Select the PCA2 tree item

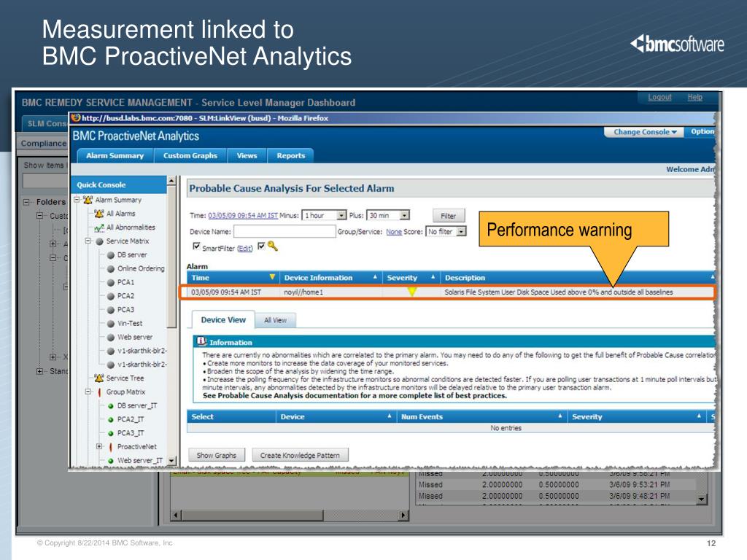[x=125, y=296]
